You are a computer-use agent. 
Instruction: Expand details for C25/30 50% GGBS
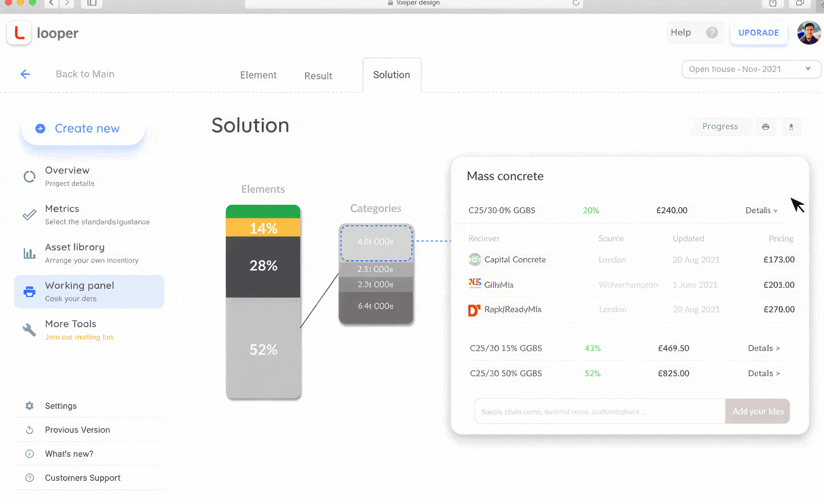click(764, 374)
